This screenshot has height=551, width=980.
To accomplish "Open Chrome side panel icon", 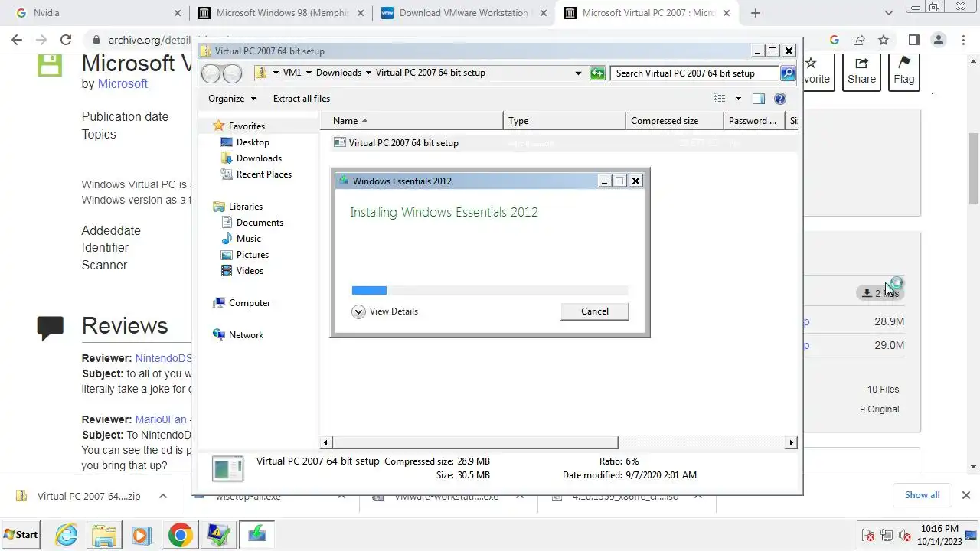I will [913, 40].
